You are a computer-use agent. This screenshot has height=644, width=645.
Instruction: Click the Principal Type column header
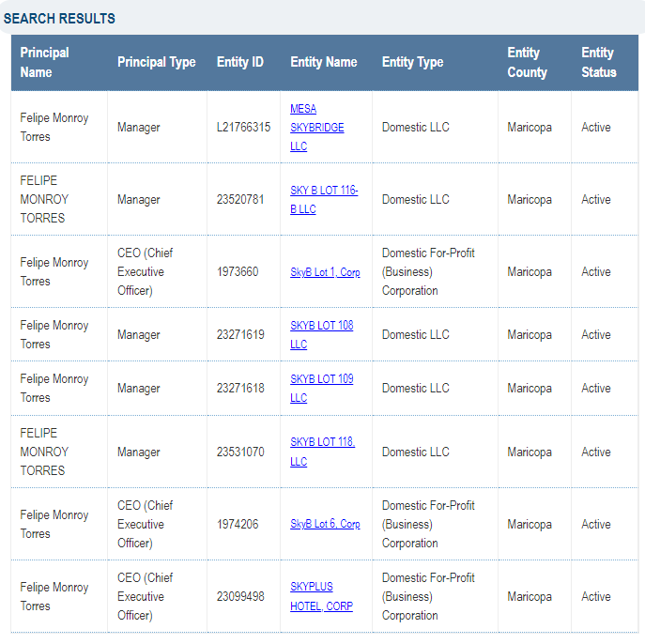pos(156,62)
